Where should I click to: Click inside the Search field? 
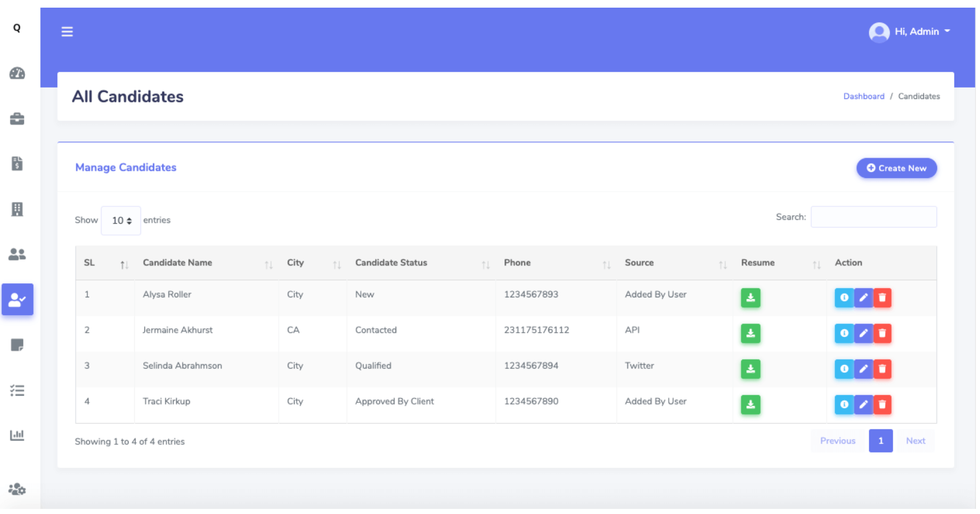coord(873,216)
